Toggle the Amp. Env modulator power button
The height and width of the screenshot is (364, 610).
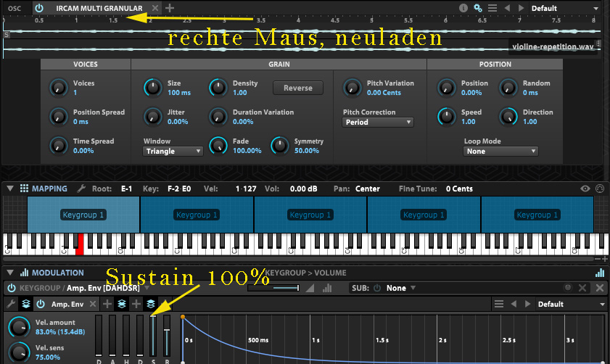12,288
